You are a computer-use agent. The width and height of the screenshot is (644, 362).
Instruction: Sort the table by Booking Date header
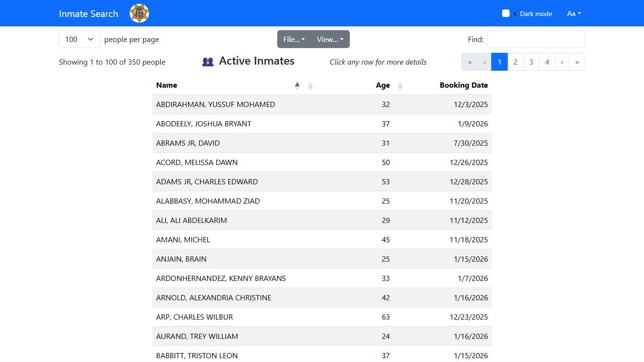tap(464, 85)
